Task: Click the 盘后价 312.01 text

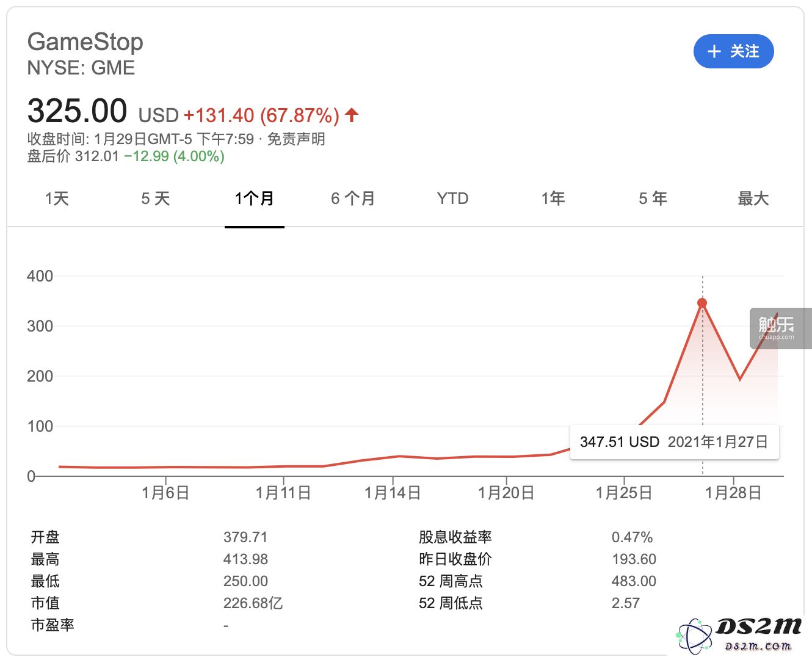Action: [73, 156]
